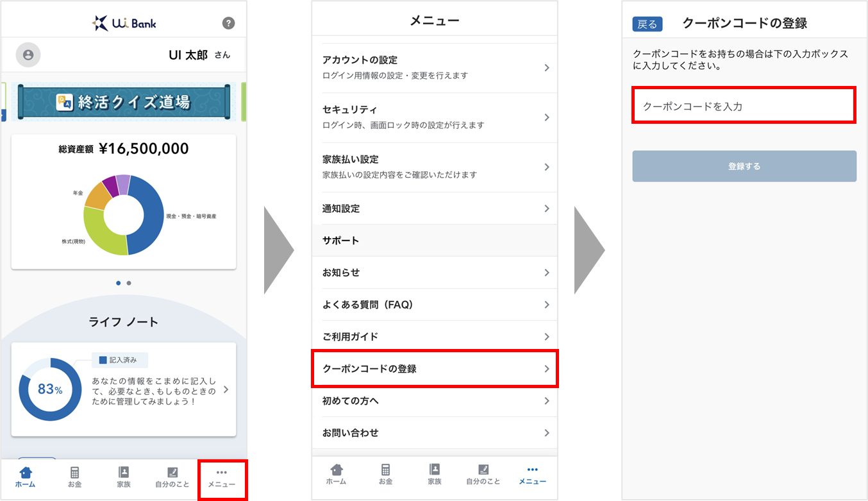The image size is (868, 501).
Task: Tap the user avatar icon beside UI 太郎
Action: 28,55
